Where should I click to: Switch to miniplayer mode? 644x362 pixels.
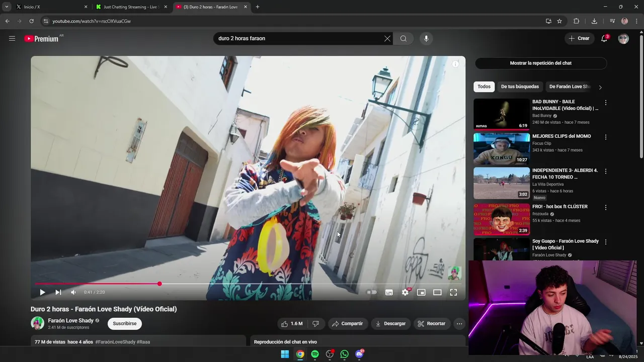coord(421,292)
